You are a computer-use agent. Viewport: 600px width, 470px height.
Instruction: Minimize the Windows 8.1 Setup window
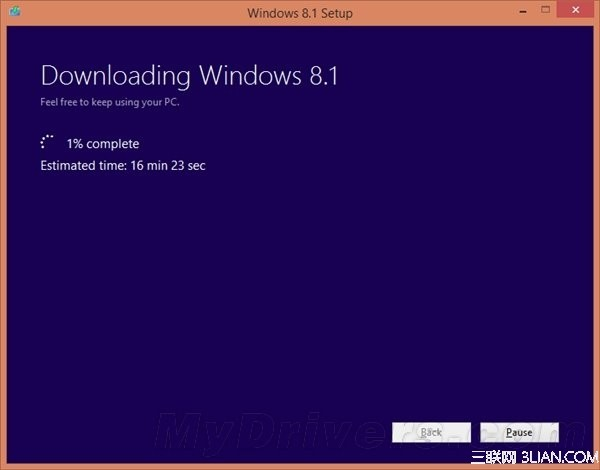click(523, 11)
